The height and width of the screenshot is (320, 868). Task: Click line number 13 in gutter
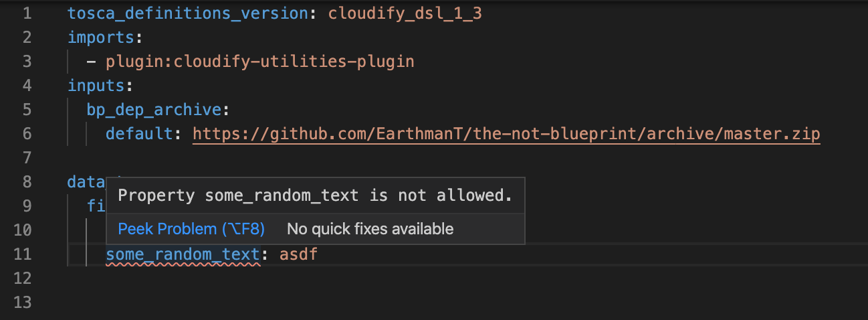(22, 303)
